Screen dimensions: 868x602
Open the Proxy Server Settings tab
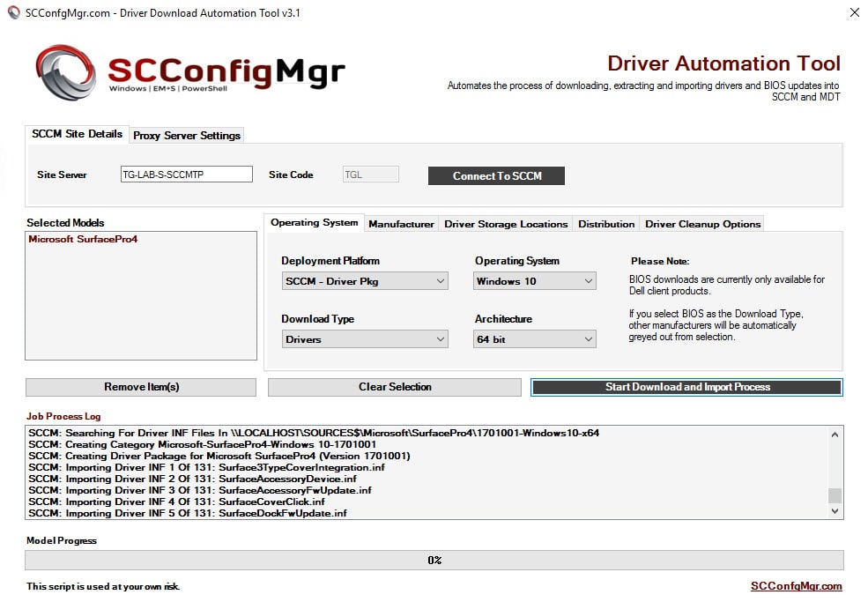tap(187, 135)
